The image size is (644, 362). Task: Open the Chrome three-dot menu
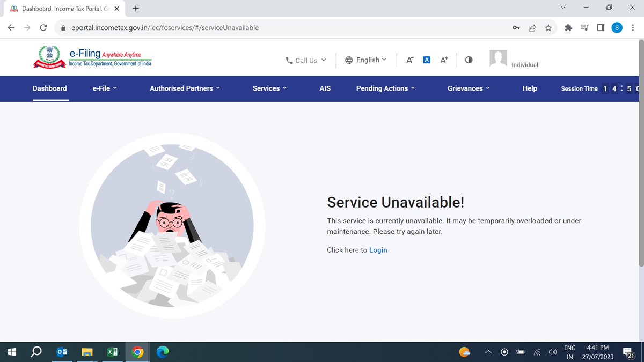pos(633,28)
